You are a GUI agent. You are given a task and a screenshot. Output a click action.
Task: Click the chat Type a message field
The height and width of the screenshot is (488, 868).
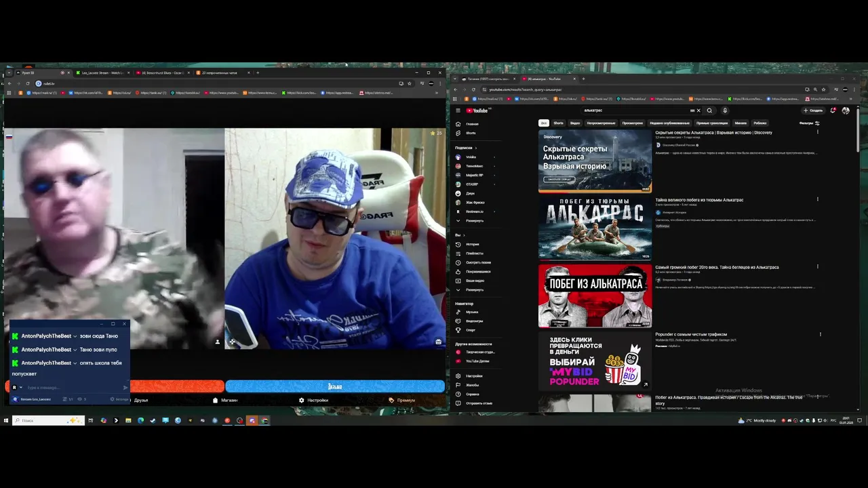73,388
